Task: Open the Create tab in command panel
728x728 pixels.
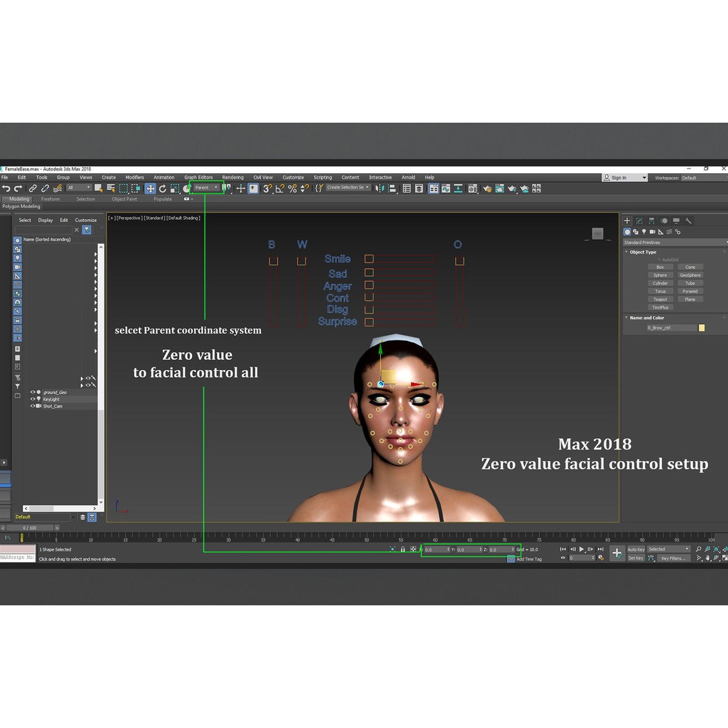Action: (x=628, y=220)
